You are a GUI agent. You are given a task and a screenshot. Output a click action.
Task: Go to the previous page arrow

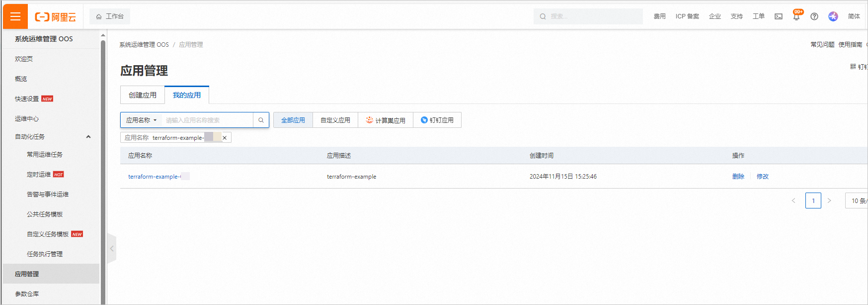coord(793,201)
